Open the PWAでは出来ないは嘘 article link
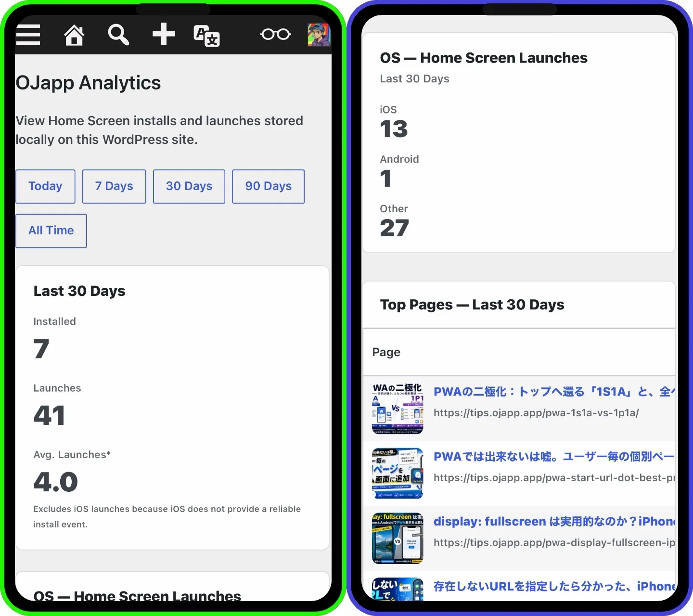The image size is (693, 616). click(554, 457)
